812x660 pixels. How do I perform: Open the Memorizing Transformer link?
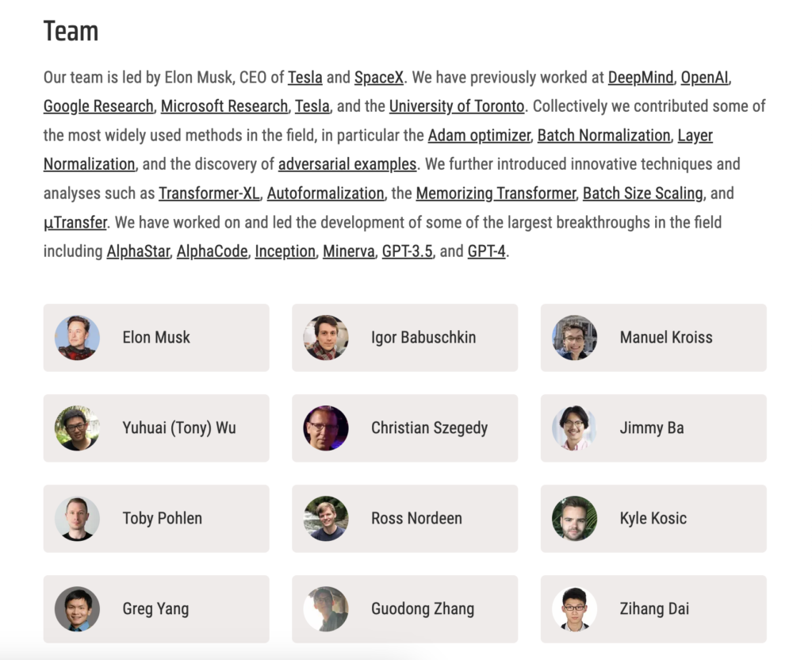point(496,193)
